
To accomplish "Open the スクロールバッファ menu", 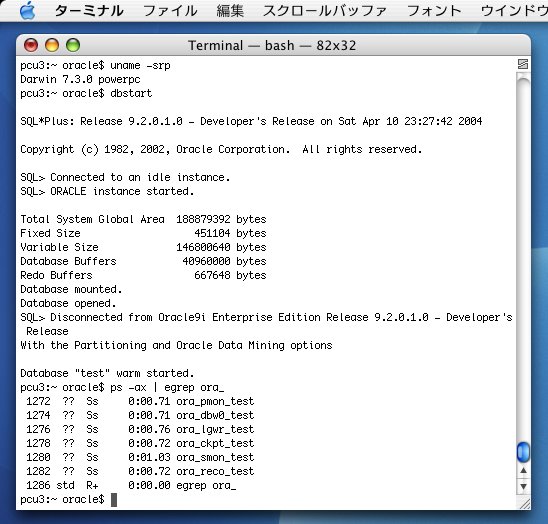I will click(325, 11).
